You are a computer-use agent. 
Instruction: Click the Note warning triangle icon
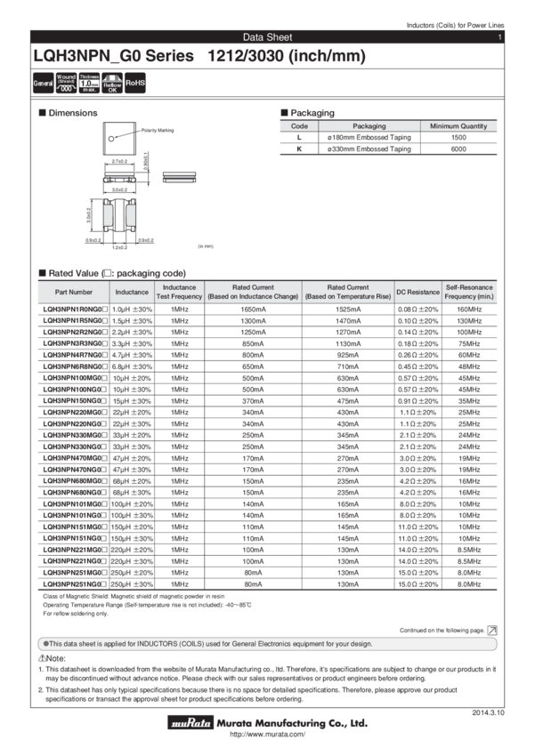(x=42, y=658)
